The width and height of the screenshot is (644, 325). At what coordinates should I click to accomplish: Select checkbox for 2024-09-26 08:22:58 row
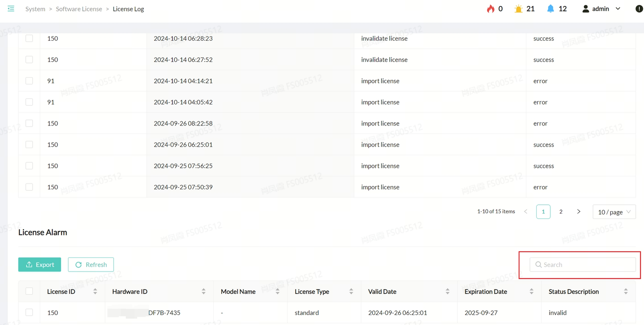tap(29, 123)
